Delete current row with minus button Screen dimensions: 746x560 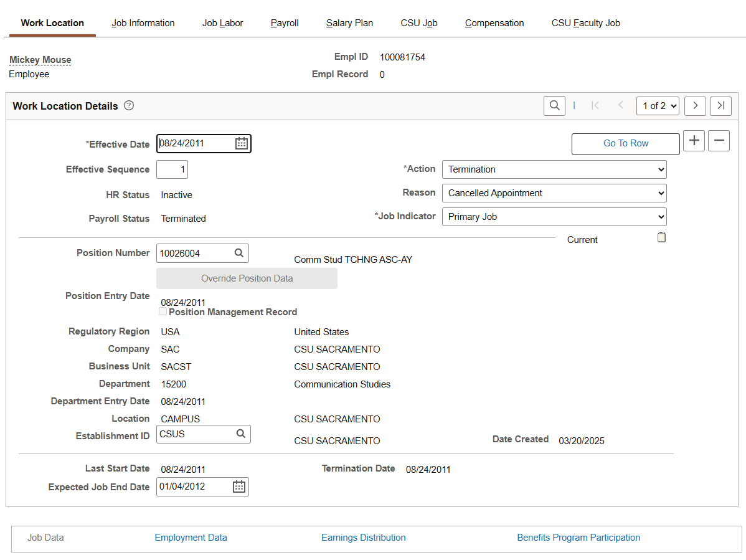(x=719, y=141)
